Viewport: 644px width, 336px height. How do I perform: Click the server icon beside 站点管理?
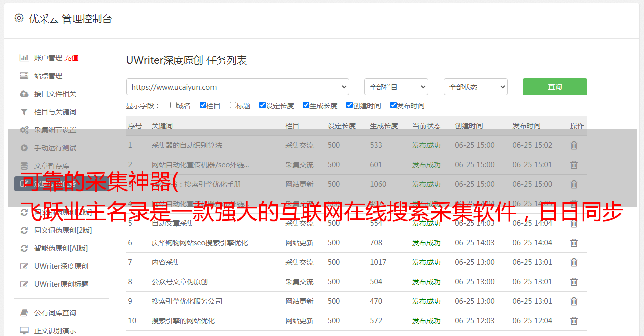tap(24, 76)
